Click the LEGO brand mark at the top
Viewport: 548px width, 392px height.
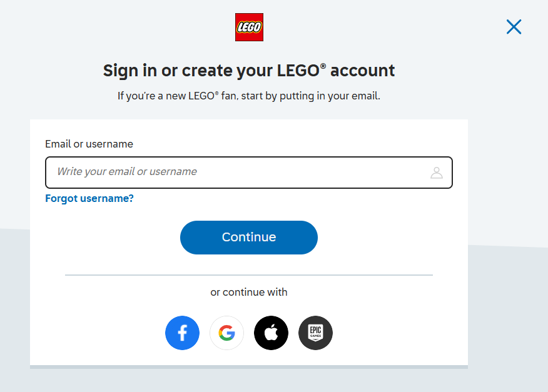[249, 27]
